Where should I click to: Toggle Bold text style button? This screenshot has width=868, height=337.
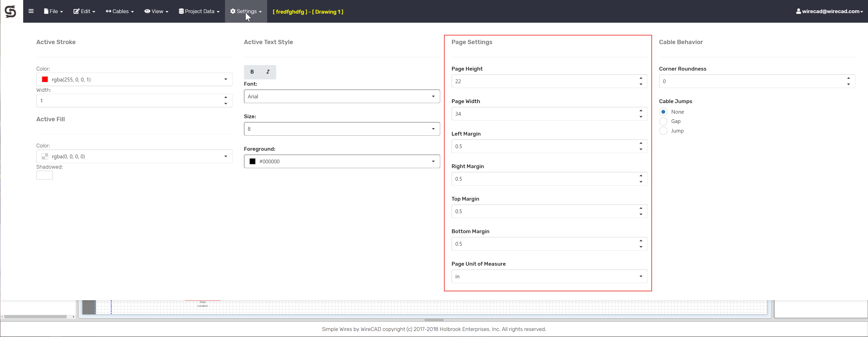(252, 72)
